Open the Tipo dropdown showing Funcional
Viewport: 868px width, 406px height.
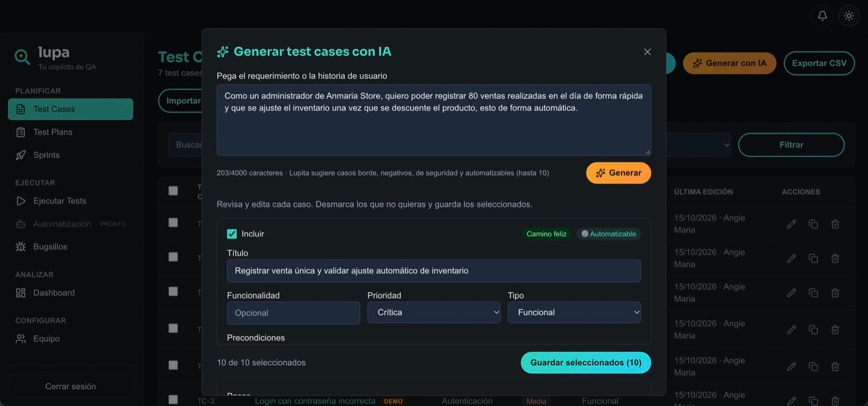(574, 312)
